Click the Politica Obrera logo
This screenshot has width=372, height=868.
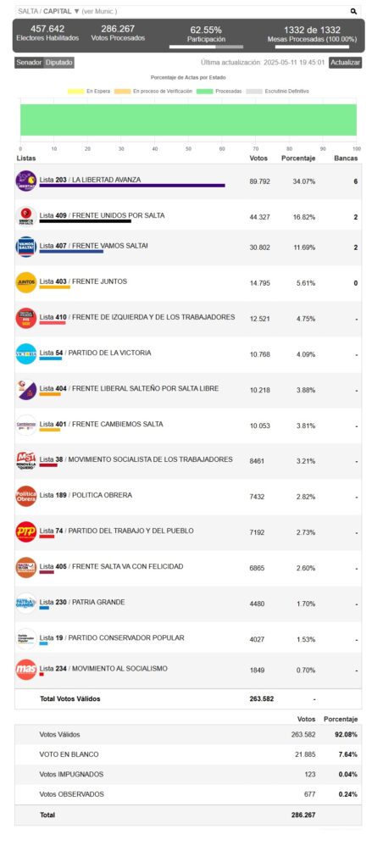point(26,496)
